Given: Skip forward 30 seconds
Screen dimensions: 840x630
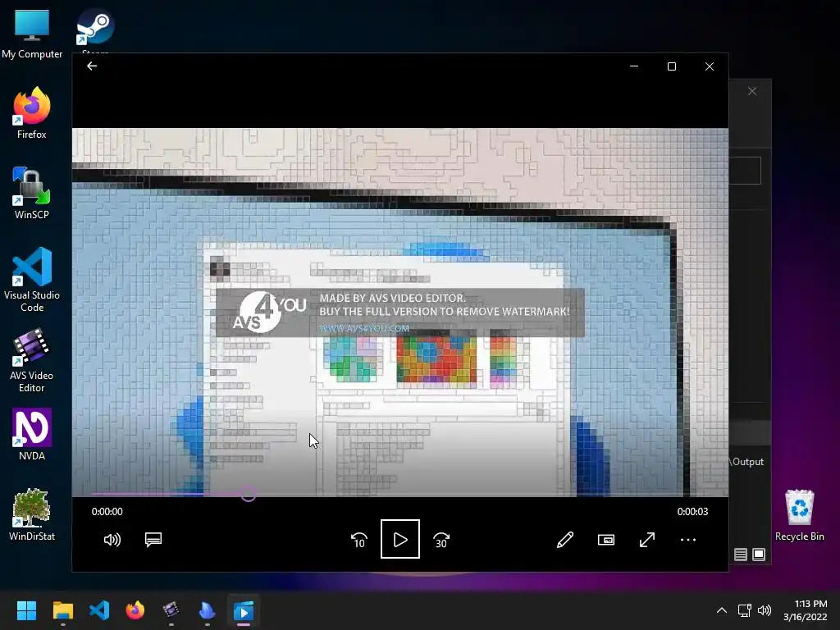Looking at the screenshot, I should [x=441, y=540].
